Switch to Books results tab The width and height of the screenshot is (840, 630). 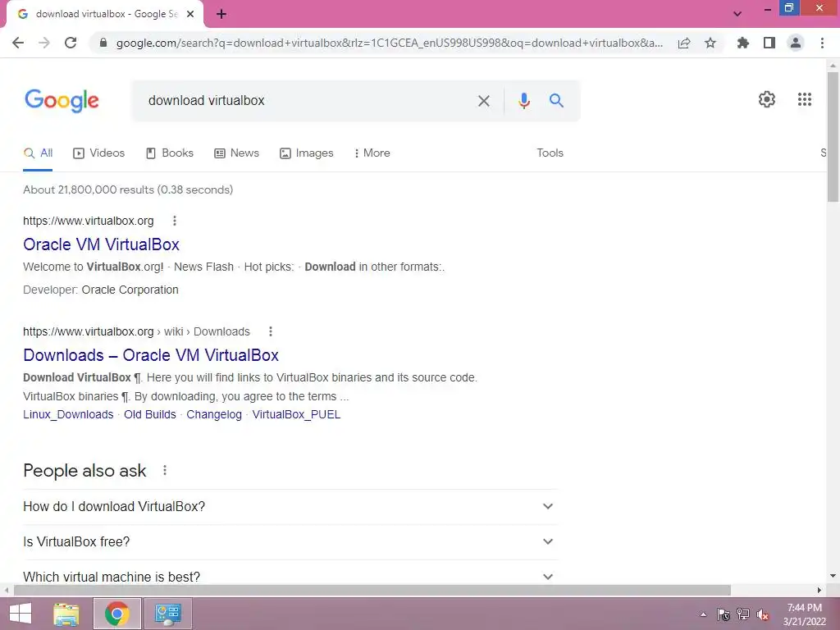[x=170, y=153]
